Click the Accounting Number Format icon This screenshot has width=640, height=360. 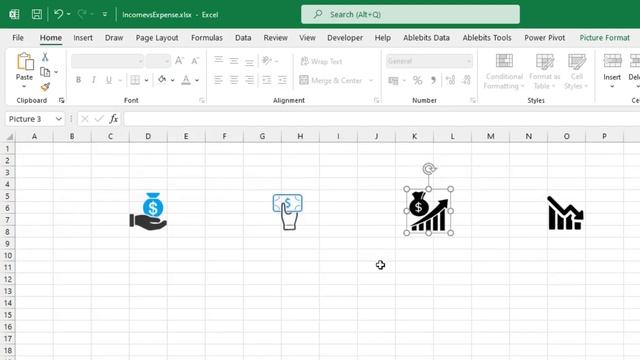(x=393, y=80)
